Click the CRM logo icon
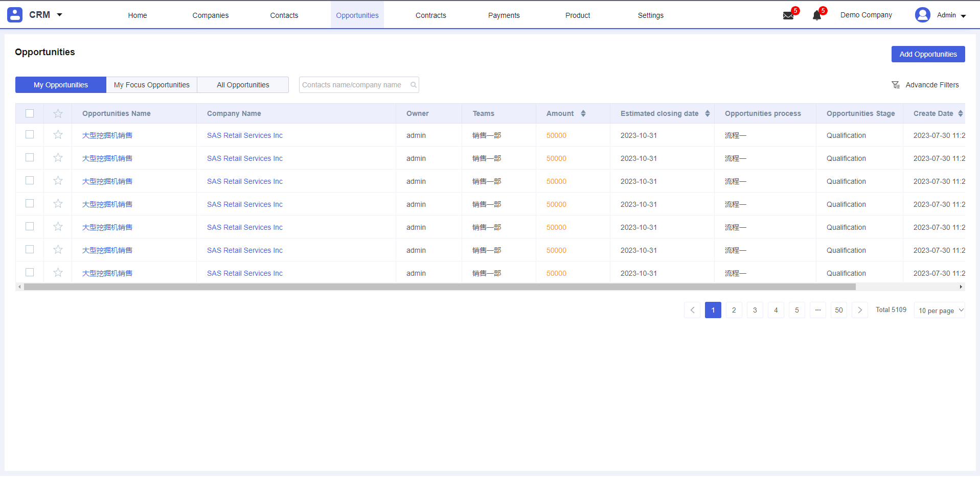 click(x=15, y=15)
